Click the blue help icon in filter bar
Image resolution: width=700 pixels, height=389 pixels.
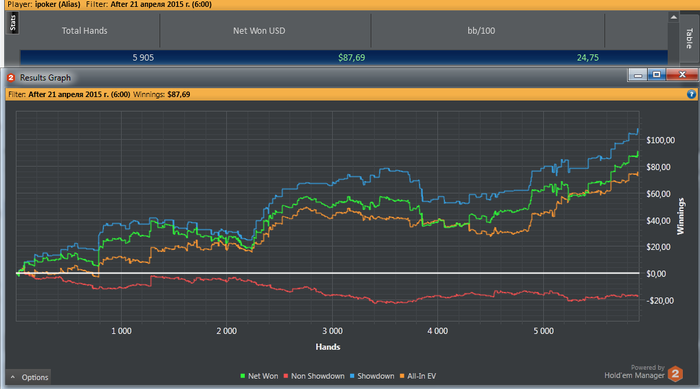click(691, 94)
